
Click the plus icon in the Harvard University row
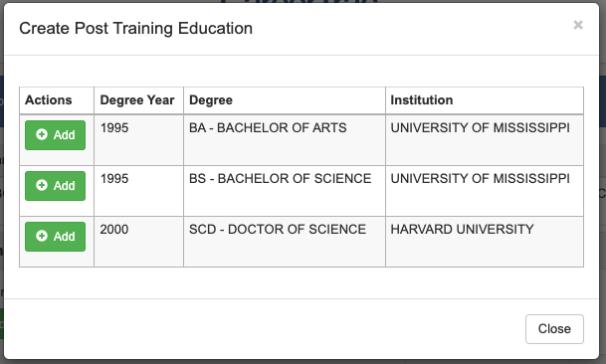click(42, 236)
